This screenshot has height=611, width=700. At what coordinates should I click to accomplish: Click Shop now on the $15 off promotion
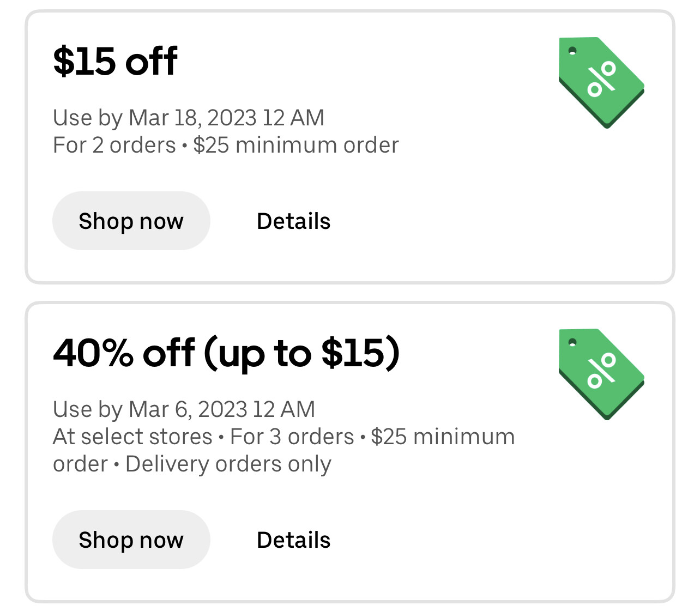tap(131, 221)
